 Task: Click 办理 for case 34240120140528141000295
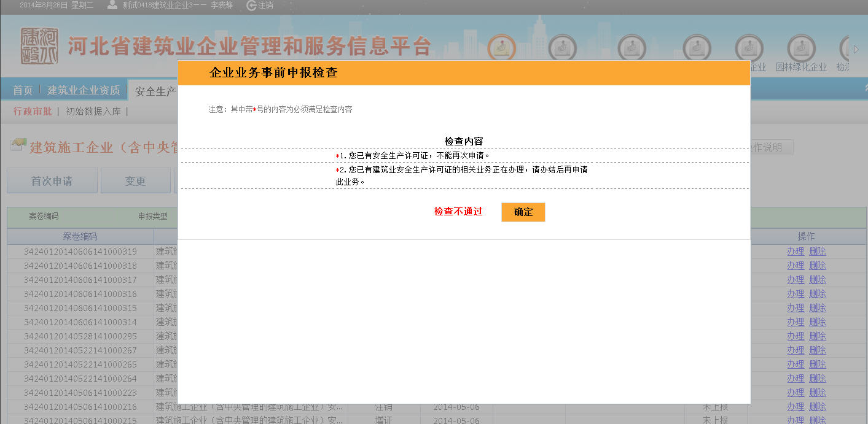796,336
